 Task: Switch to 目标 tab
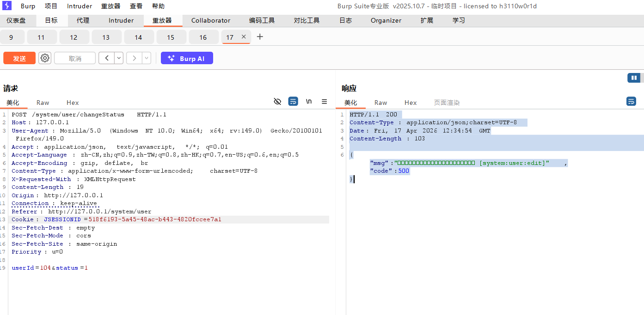(51, 20)
